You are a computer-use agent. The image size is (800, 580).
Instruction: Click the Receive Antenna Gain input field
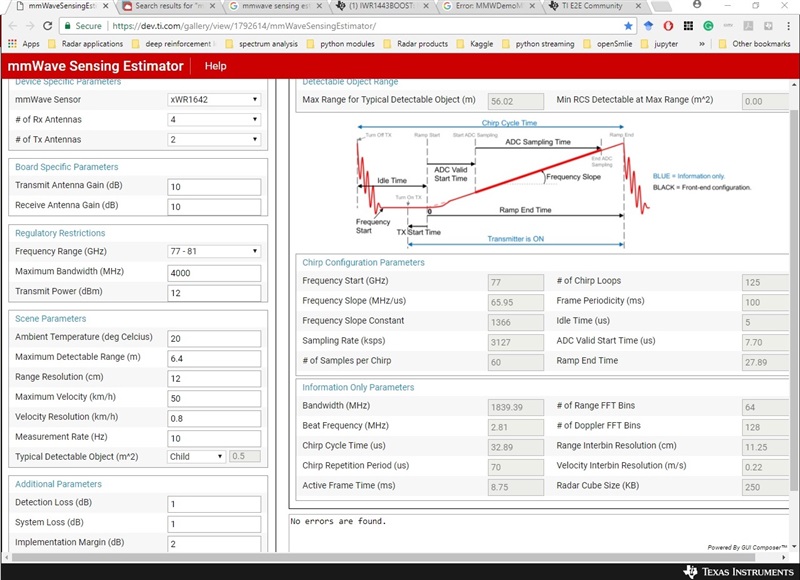[x=214, y=207]
